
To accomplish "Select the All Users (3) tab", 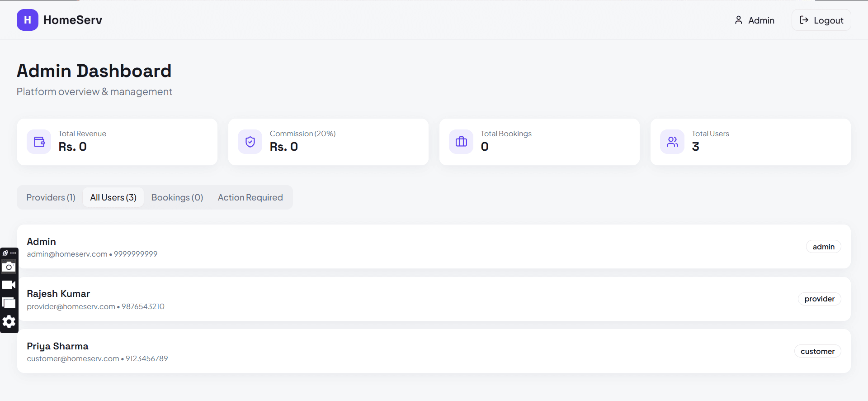I will point(113,197).
